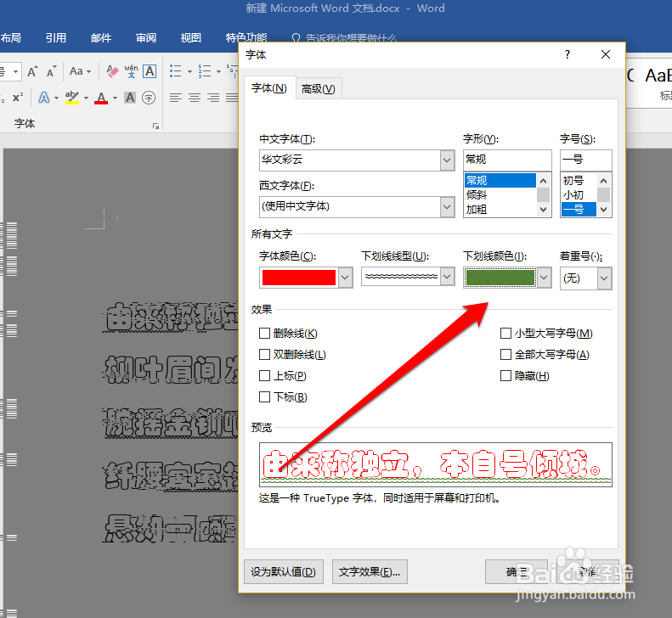This screenshot has width=672, height=618.
Task: Open the 着重号 emphasis mark dropdown
Action: [x=604, y=278]
